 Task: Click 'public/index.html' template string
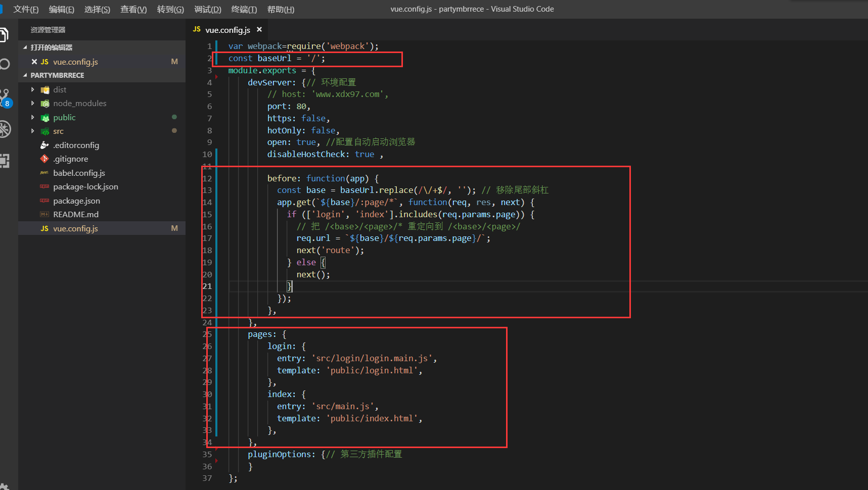pos(372,418)
